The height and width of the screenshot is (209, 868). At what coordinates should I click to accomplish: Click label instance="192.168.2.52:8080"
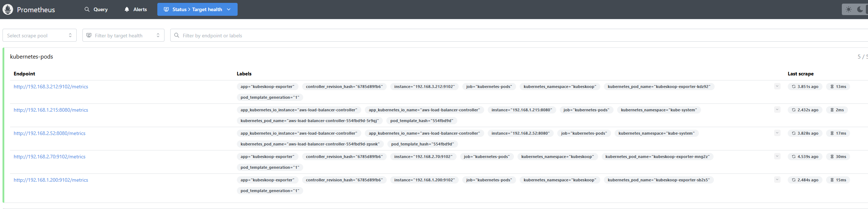point(520,133)
